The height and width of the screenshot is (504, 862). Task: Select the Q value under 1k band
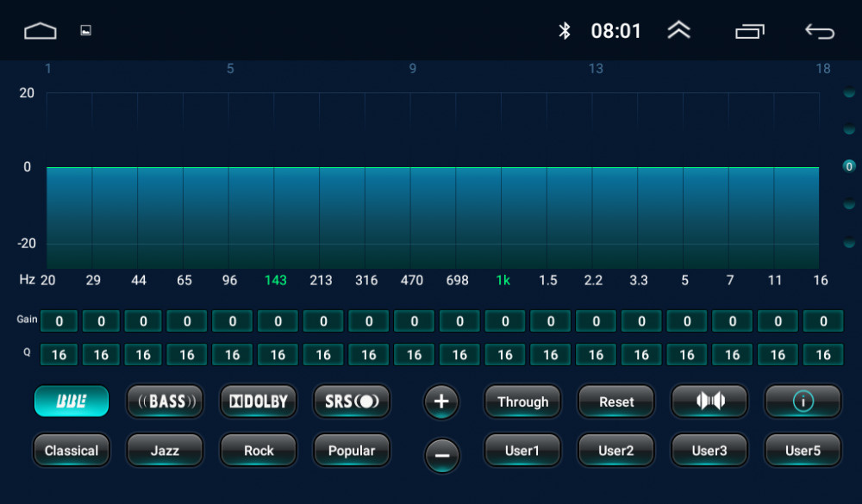pyautogui.click(x=505, y=355)
